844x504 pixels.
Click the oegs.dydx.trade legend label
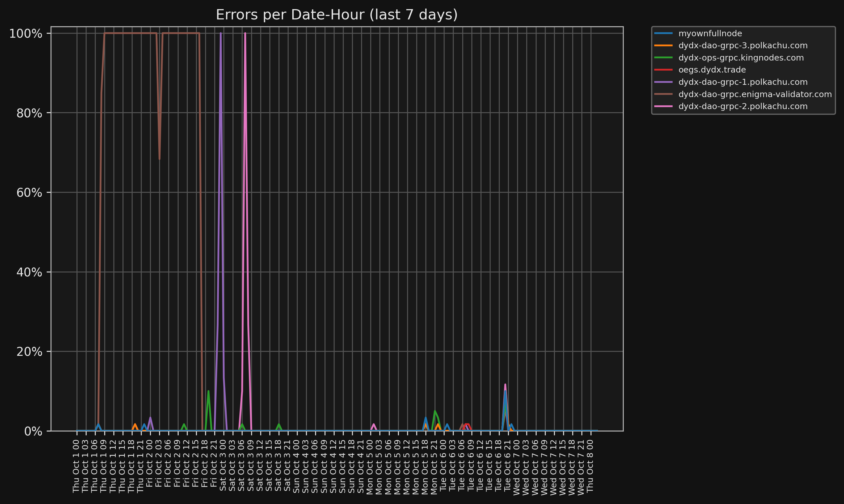712,70
